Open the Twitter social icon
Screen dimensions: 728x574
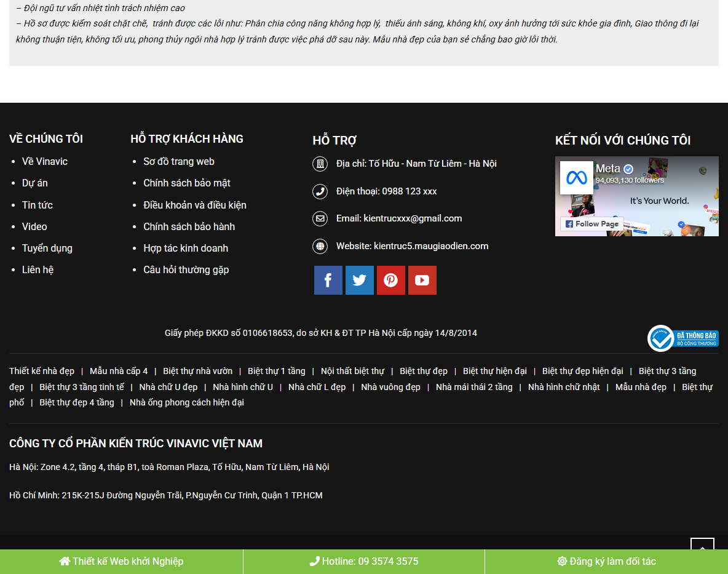coord(360,281)
